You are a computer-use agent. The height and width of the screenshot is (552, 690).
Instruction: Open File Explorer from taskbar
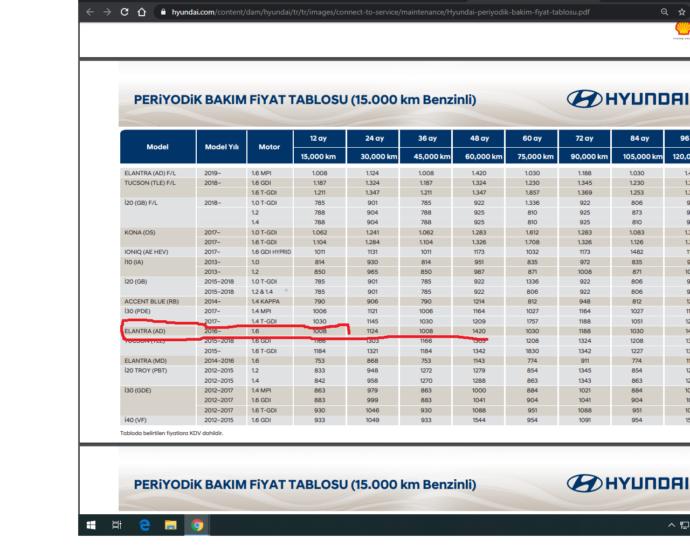click(x=170, y=525)
